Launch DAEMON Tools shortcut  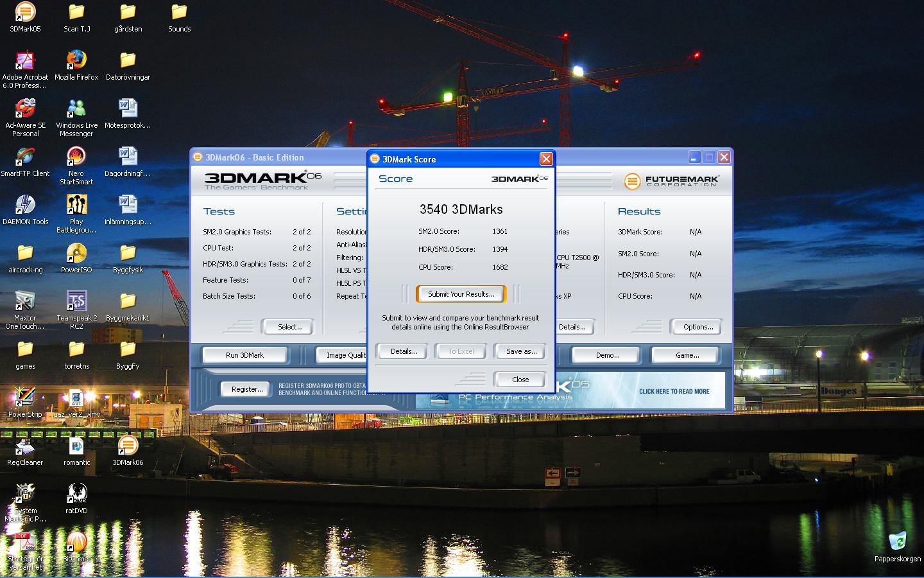[25, 210]
